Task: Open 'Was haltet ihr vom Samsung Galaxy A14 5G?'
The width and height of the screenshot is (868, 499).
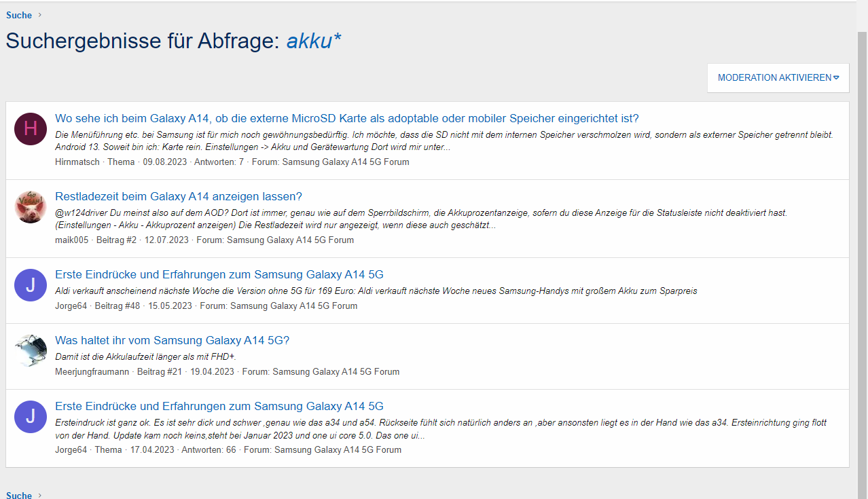Action: coord(172,340)
